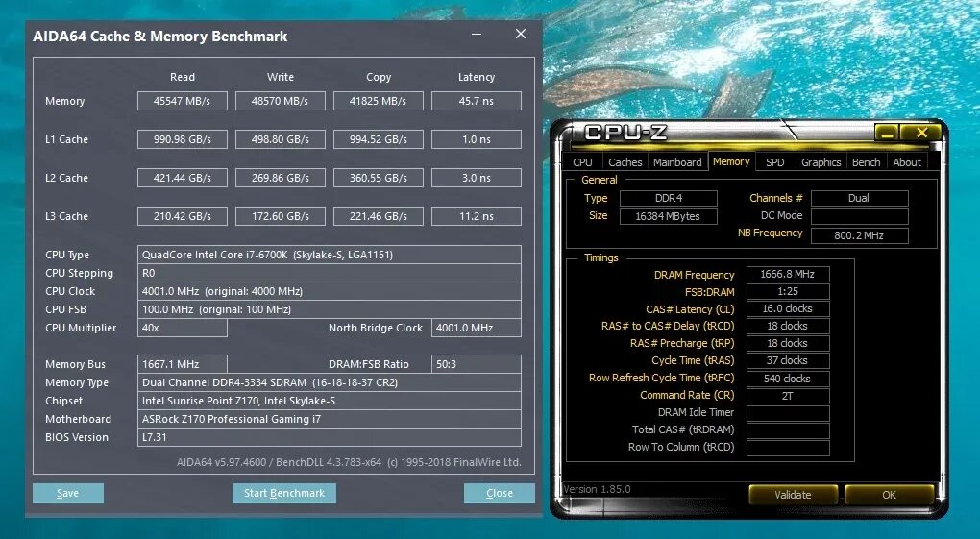Click the CPU-Z Channels field Dual
The width and height of the screenshot is (980, 539).
pos(859,198)
